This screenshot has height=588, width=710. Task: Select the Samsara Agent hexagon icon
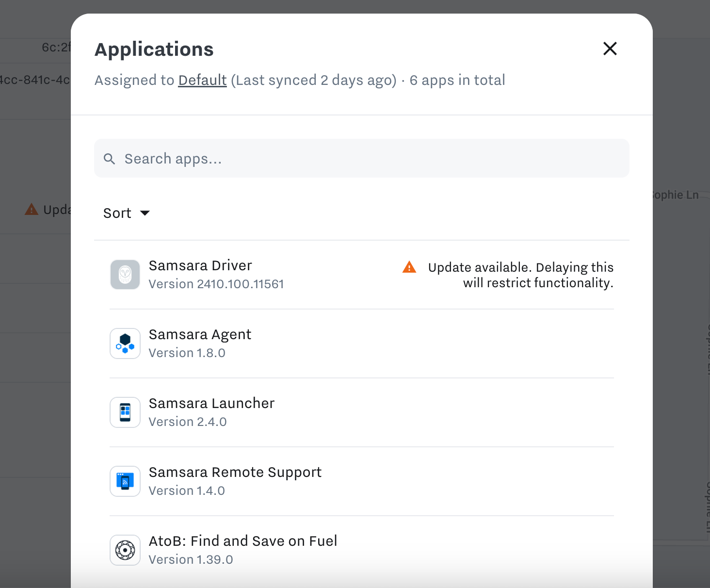pyautogui.click(x=125, y=343)
